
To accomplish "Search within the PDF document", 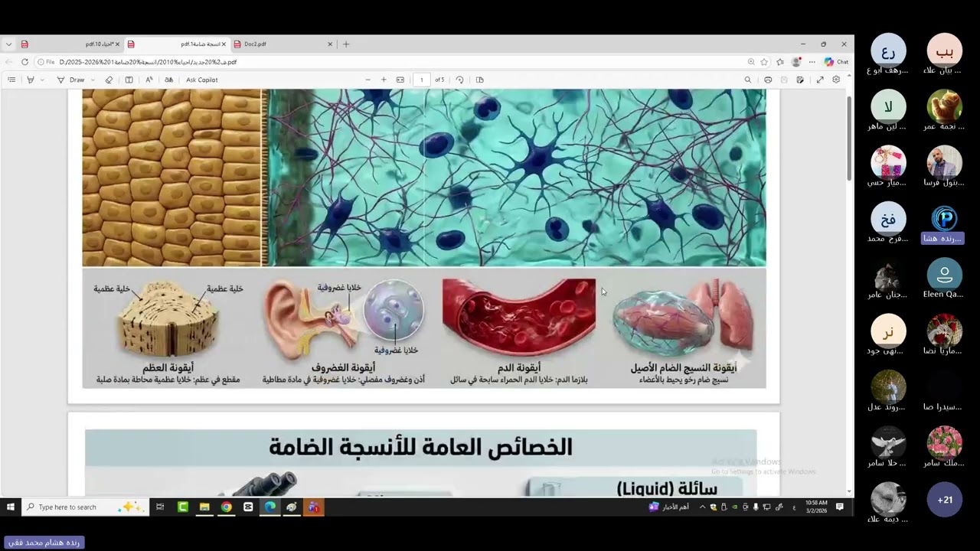I will point(748,80).
